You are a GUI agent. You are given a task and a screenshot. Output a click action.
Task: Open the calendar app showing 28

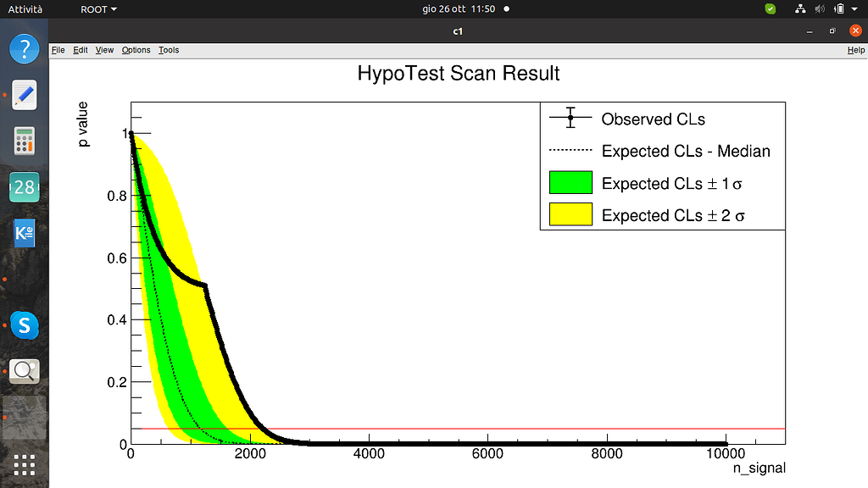pos(24,187)
